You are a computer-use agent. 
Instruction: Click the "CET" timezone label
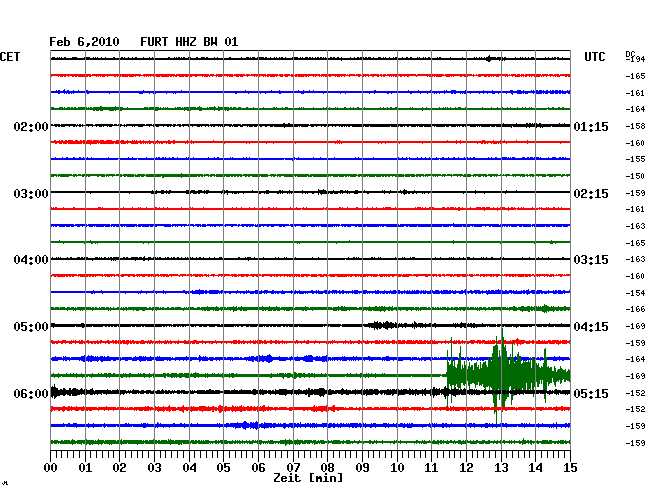pyautogui.click(x=10, y=57)
